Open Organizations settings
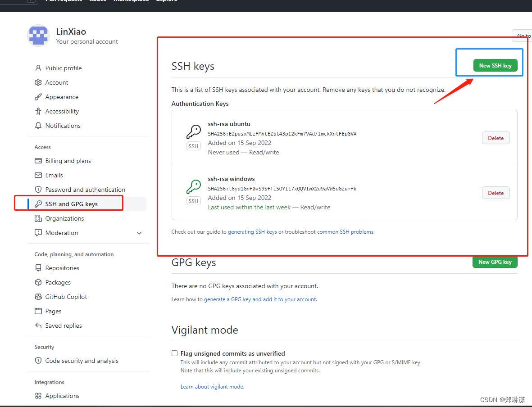 click(64, 218)
